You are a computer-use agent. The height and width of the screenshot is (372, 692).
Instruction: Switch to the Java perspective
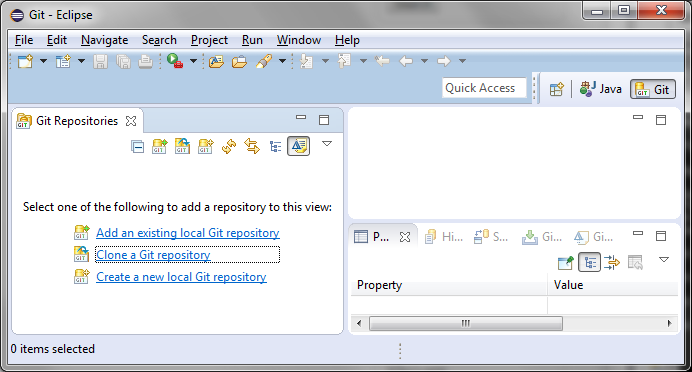601,89
